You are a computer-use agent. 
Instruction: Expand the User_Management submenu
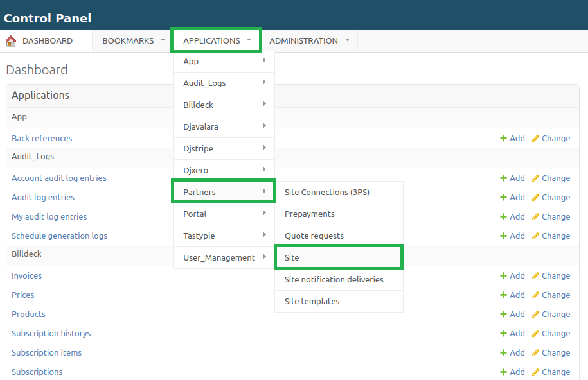click(x=224, y=258)
